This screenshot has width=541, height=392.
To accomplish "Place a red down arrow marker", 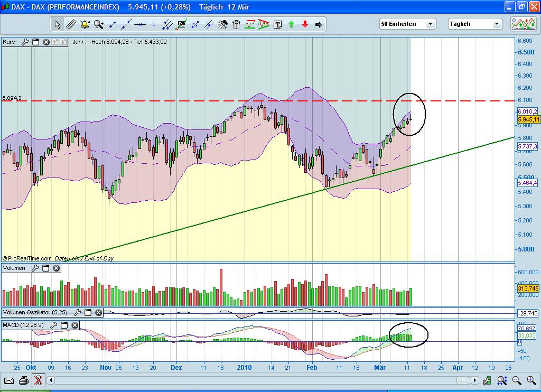I will tap(305, 24).
